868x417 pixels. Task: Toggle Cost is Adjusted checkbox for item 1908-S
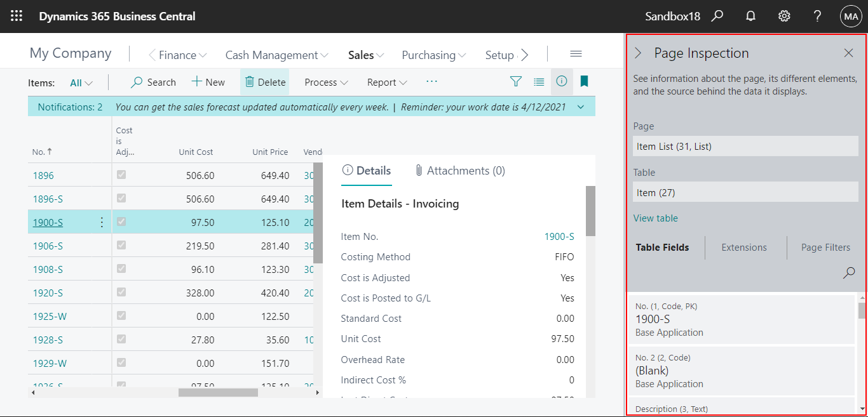pos(121,268)
